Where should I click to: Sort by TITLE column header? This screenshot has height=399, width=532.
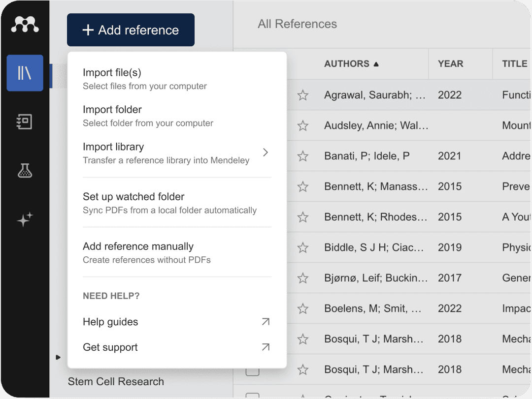click(x=515, y=64)
